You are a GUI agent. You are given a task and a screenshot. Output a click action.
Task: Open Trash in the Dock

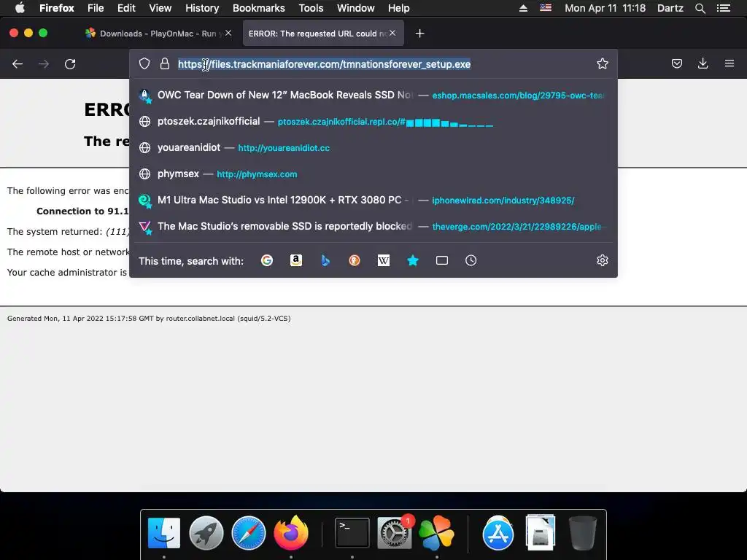click(583, 533)
